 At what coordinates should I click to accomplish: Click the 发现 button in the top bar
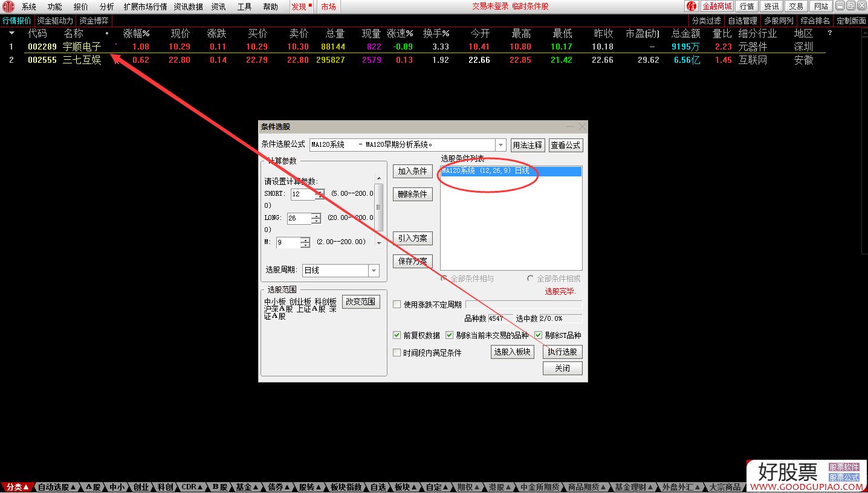[301, 7]
